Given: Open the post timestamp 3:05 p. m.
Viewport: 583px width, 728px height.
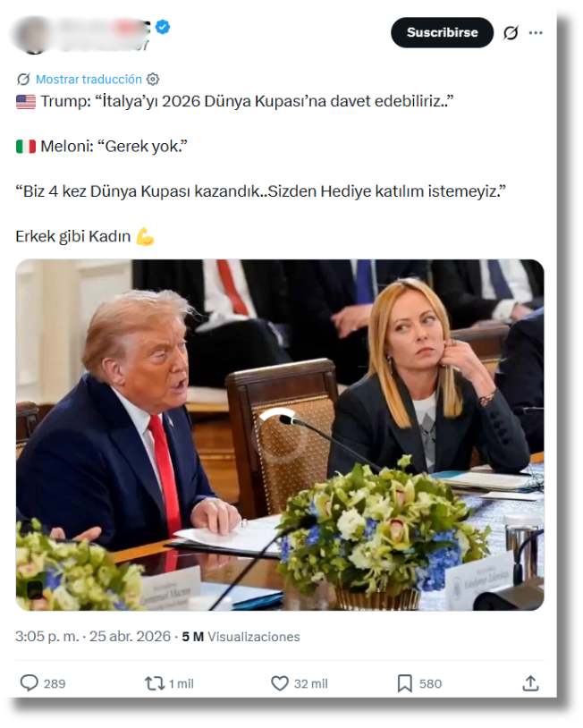Looking at the screenshot, I should click(x=46, y=637).
